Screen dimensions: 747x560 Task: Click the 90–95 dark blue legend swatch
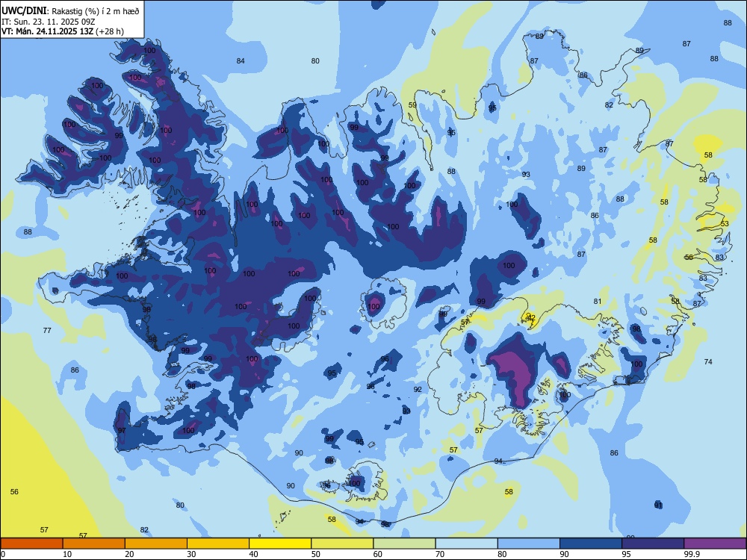coord(591,544)
